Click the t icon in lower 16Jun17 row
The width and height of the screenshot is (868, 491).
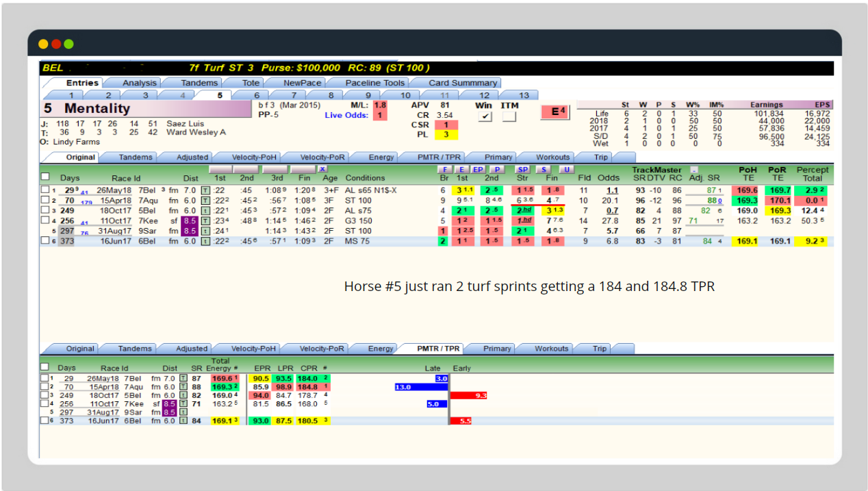pos(183,420)
